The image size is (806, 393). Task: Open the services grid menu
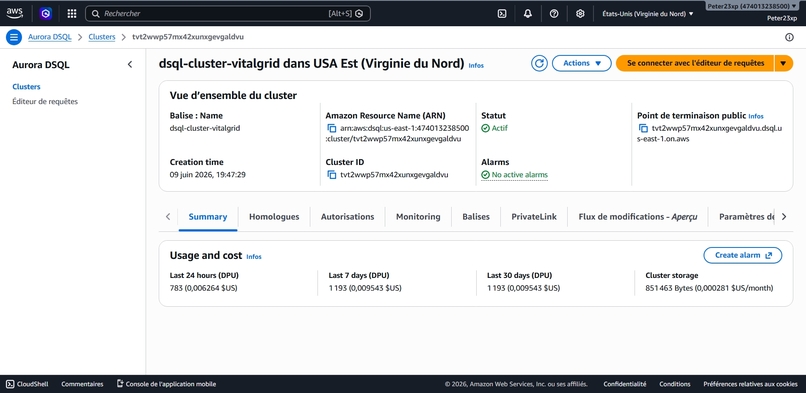pos(72,14)
